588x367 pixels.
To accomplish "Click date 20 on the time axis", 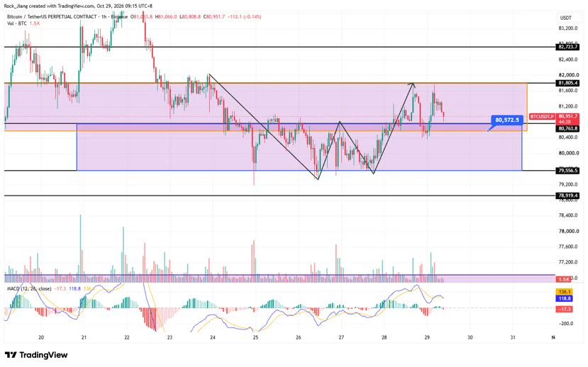I will (x=41, y=337).
